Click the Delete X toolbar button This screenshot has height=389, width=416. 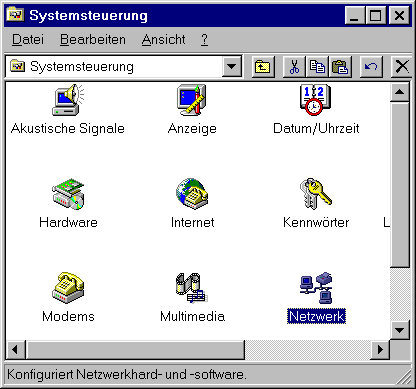click(402, 67)
